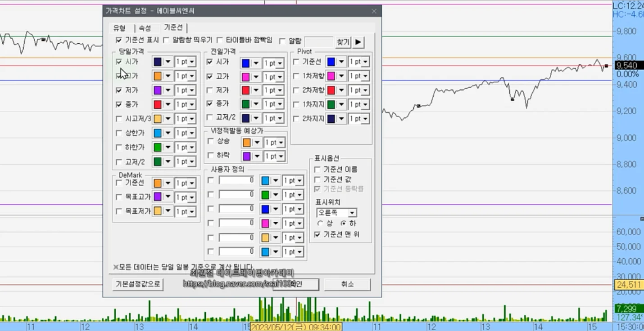Enable 전일가격 저가 checkbox

coord(210,90)
